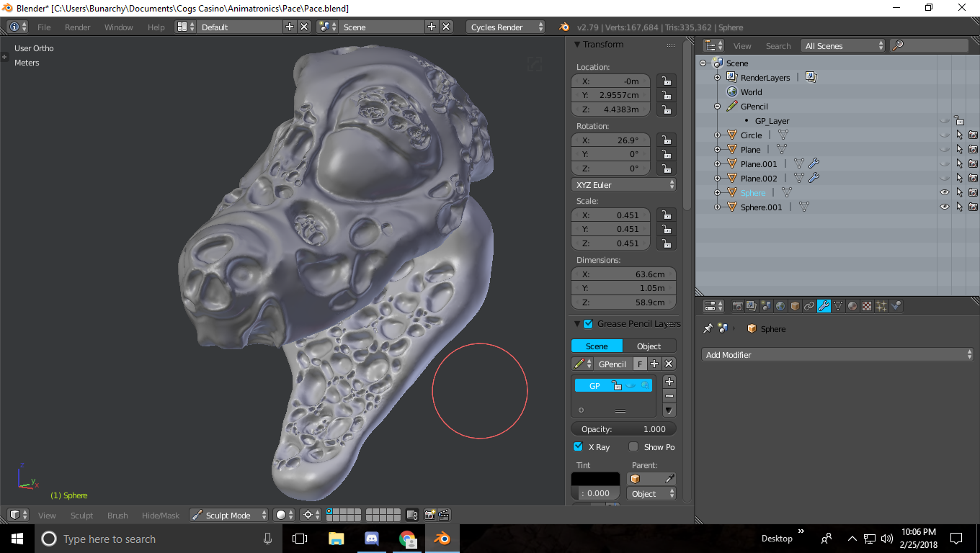Open the mesh Data triangle tab
The height and width of the screenshot is (553, 980).
838,306
